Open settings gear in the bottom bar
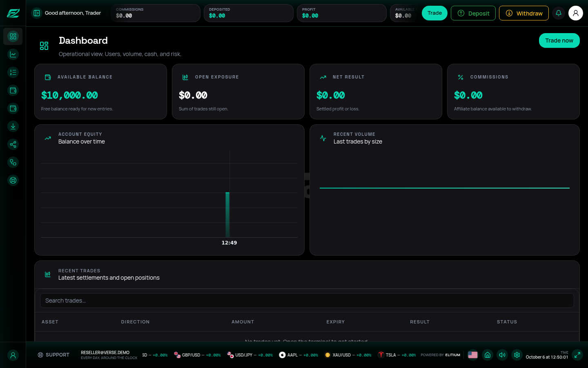Image resolution: width=588 pixels, height=368 pixels. tap(517, 355)
